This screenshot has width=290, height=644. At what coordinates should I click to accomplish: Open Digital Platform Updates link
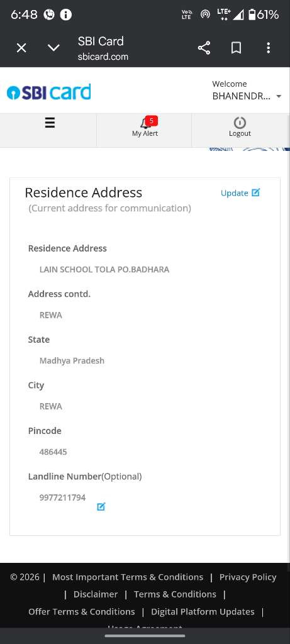click(x=203, y=611)
